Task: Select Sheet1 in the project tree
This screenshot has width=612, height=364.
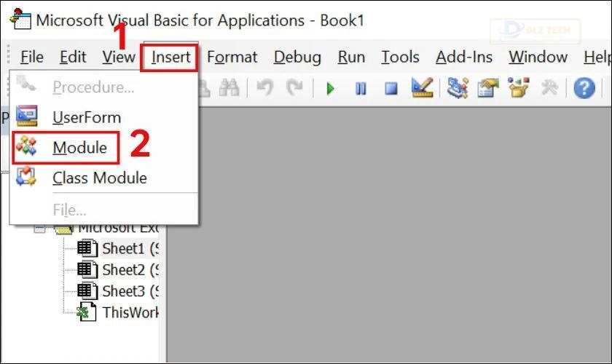Action: click(130, 248)
